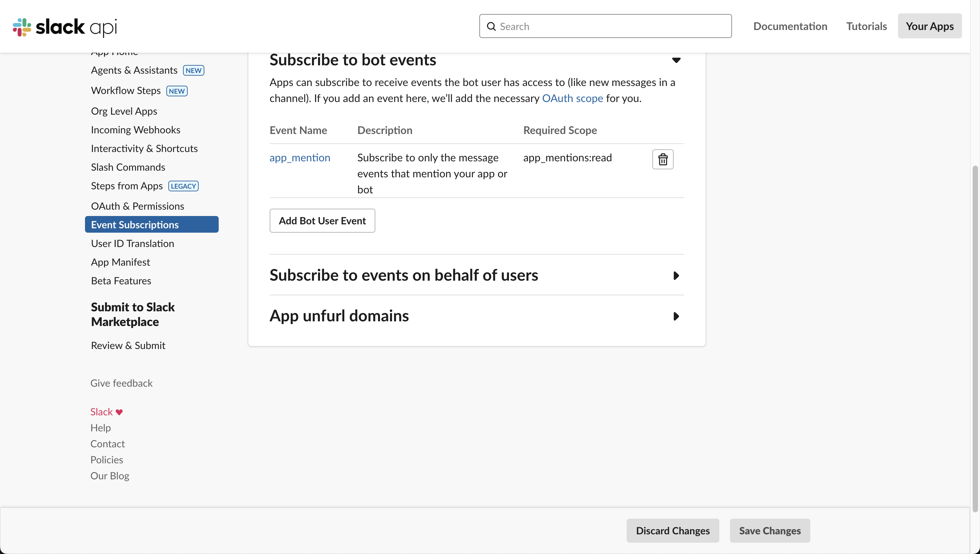
Task: Click the NEW badge beside Agents & Assistants
Action: point(193,70)
